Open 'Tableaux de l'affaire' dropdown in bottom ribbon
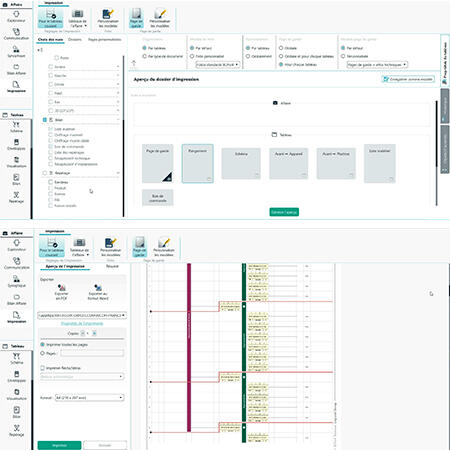The height and width of the screenshot is (450, 450). tap(79, 247)
